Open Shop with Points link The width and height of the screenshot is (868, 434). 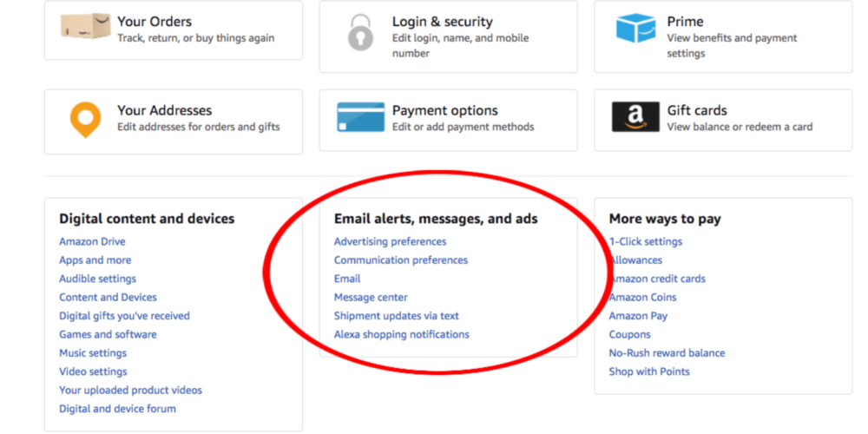649,372
